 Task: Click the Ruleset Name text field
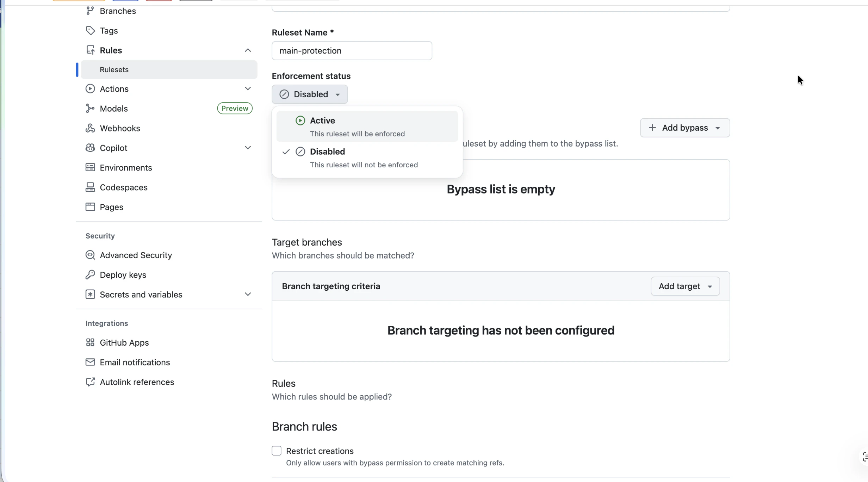352,51
